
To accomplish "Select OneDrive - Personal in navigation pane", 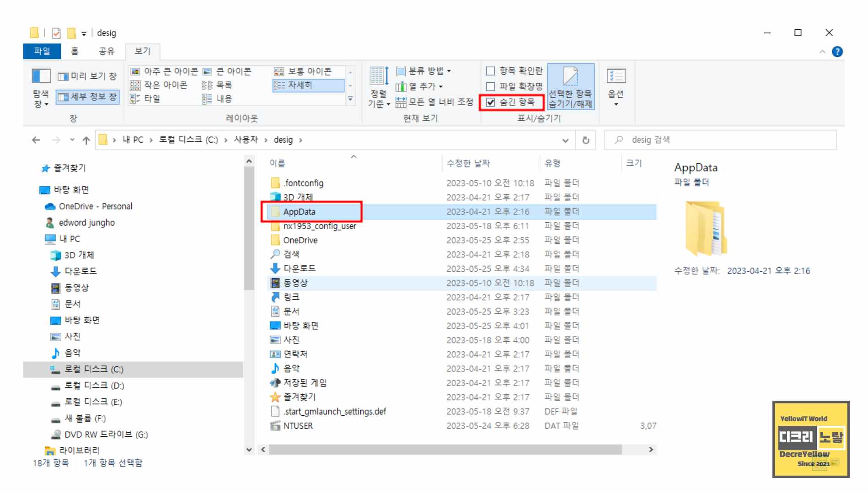I will pos(95,206).
